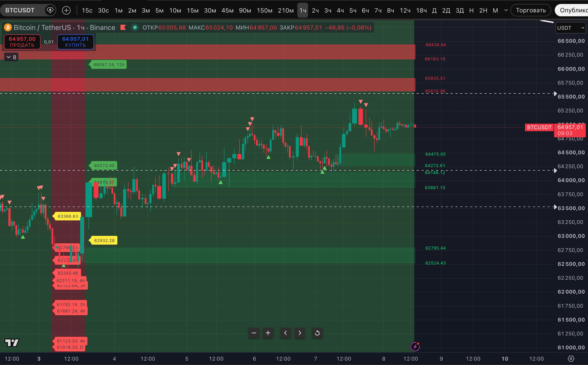Click the 65835.51 level label
Viewport: 588px width, 365px height.
[x=435, y=78]
